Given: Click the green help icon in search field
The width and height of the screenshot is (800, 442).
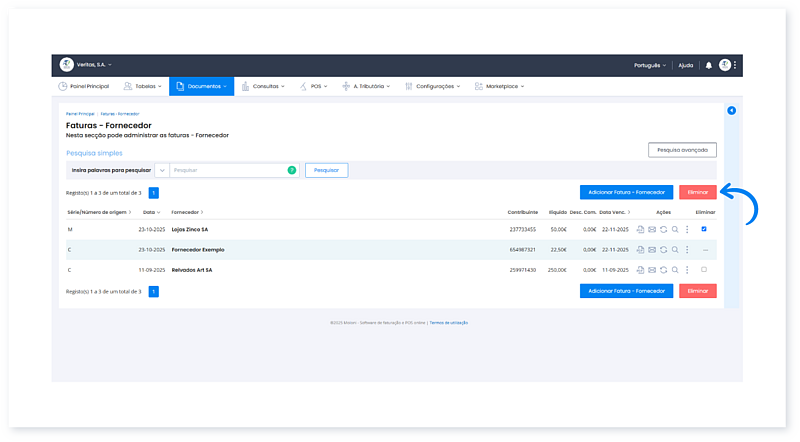Looking at the screenshot, I should [292, 170].
